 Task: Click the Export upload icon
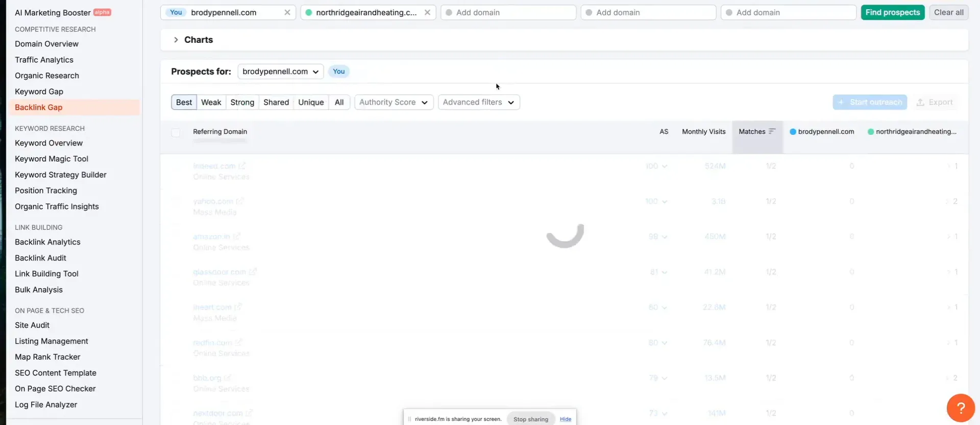[x=920, y=102]
